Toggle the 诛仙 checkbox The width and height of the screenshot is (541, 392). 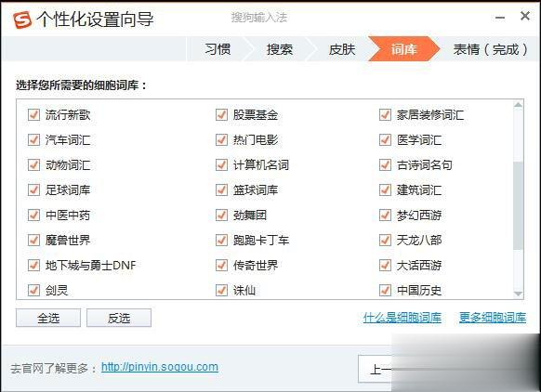click(221, 290)
